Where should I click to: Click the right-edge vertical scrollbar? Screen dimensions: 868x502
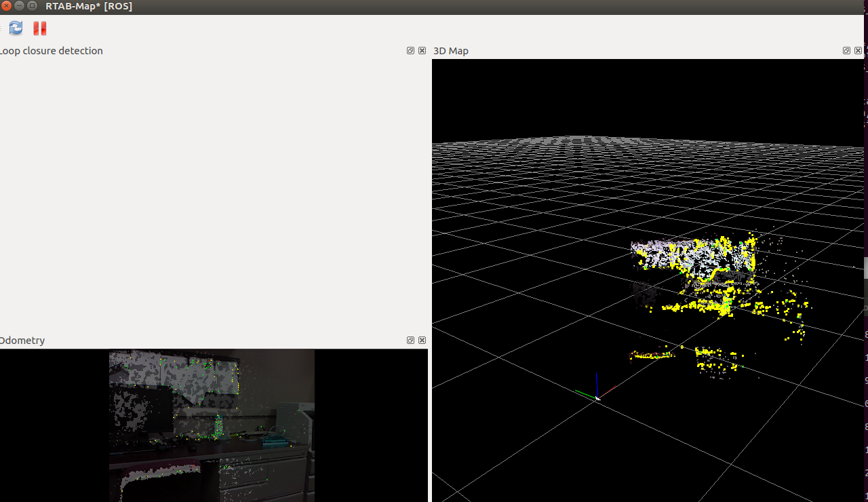pyautogui.click(x=865, y=265)
